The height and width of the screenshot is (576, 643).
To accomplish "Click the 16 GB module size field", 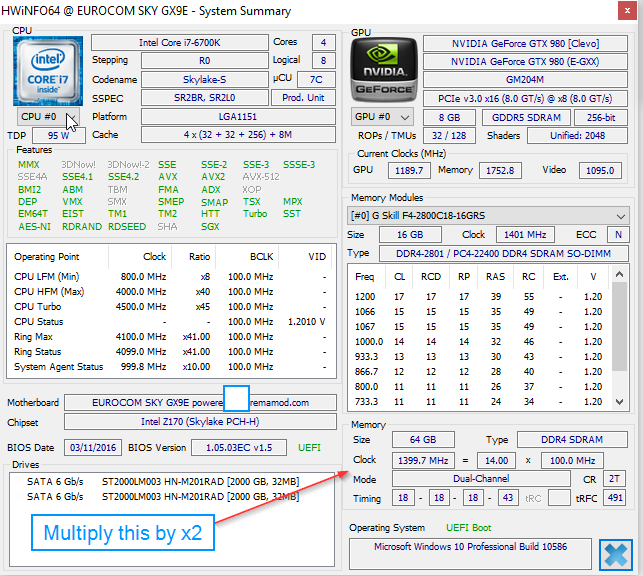I will [x=410, y=235].
